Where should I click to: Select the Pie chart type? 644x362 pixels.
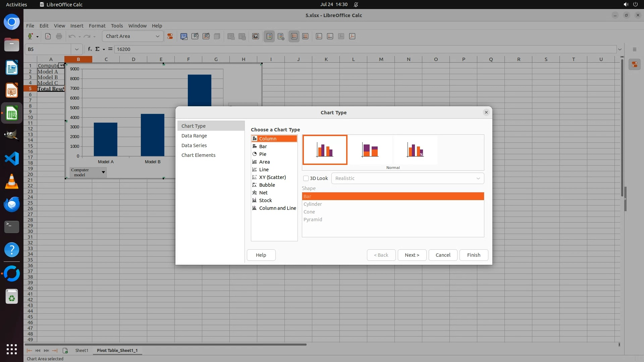coord(263,154)
